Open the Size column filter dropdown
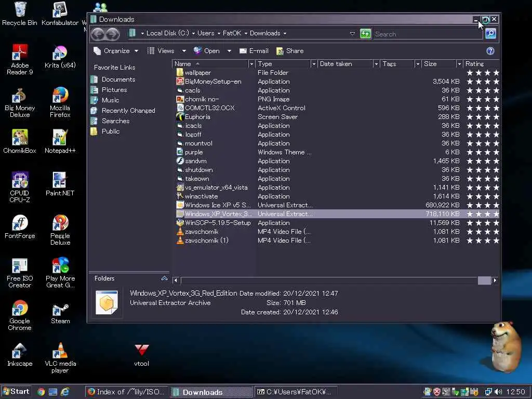532x399 pixels. (459, 64)
